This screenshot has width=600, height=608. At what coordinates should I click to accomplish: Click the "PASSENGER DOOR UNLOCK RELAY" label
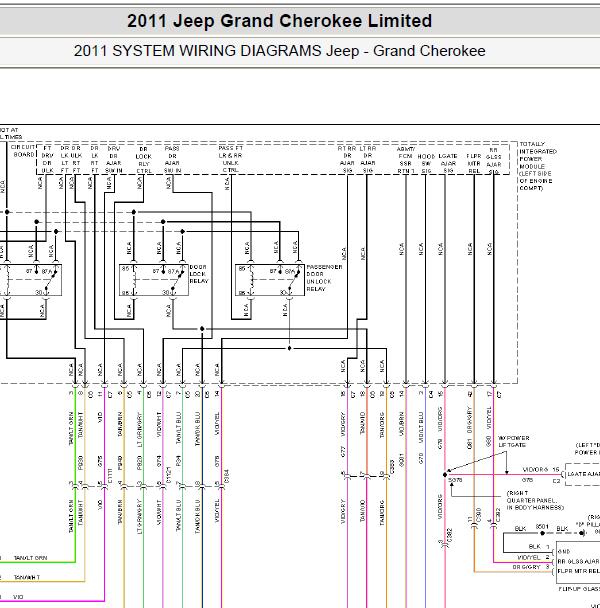(x=324, y=278)
